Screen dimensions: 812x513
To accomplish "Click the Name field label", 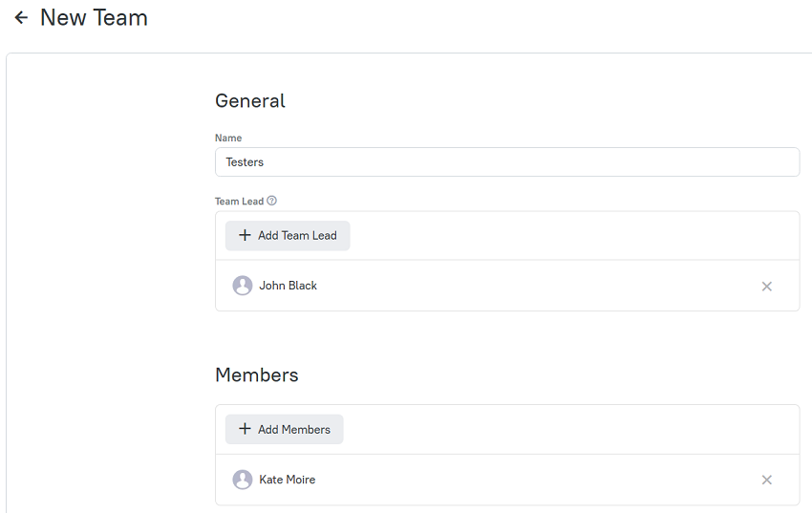I will point(228,139).
